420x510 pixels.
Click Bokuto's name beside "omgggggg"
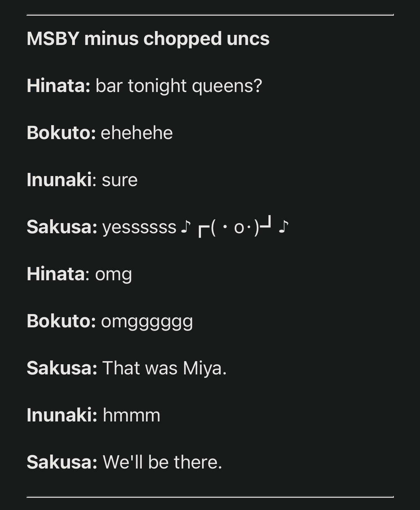pyautogui.click(x=61, y=321)
